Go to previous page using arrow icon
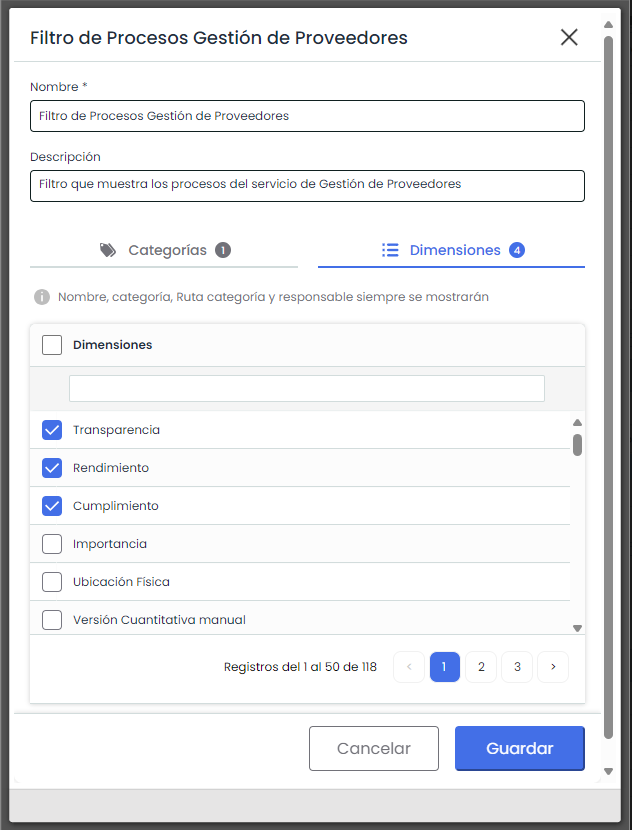Viewport: 632px width, 830px height. pyautogui.click(x=409, y=667)
